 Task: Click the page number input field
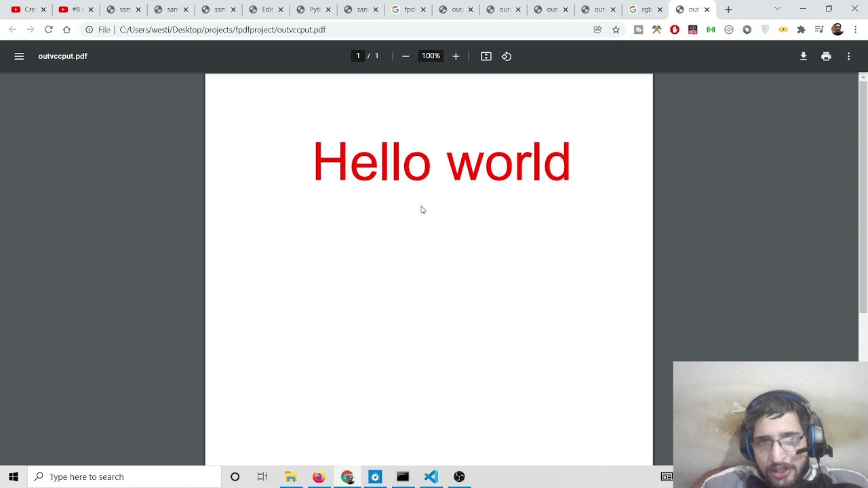358,56
